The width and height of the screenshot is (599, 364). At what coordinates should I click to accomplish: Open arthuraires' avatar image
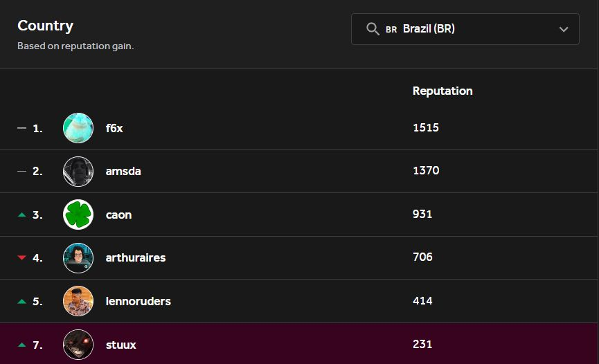tap(78, 257)
